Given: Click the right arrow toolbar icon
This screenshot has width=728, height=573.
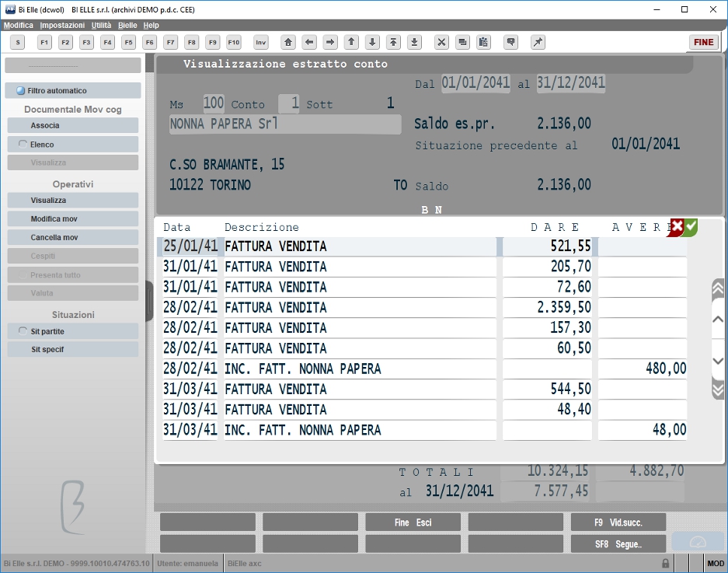Looking at the screenshot, I should 330,42.
